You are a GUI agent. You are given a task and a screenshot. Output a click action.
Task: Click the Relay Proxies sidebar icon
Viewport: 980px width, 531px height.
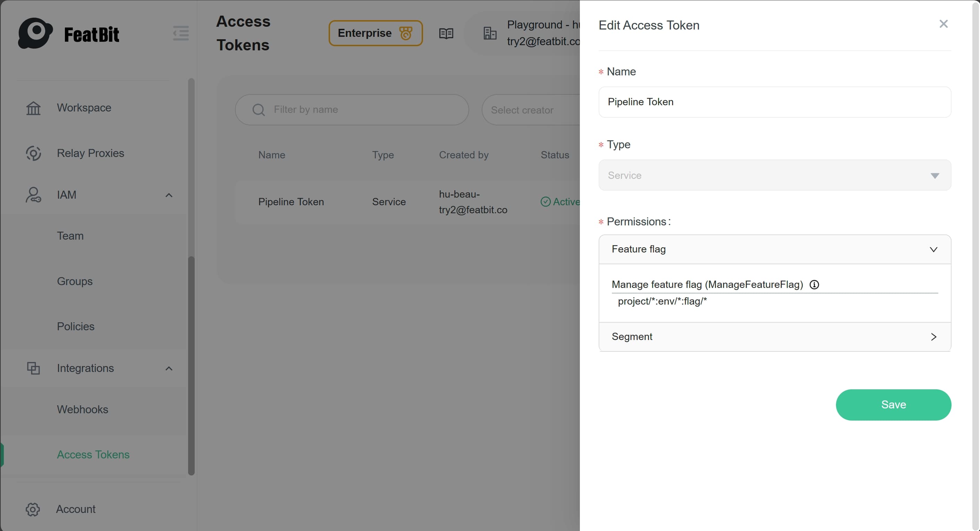tap(33, 153)
